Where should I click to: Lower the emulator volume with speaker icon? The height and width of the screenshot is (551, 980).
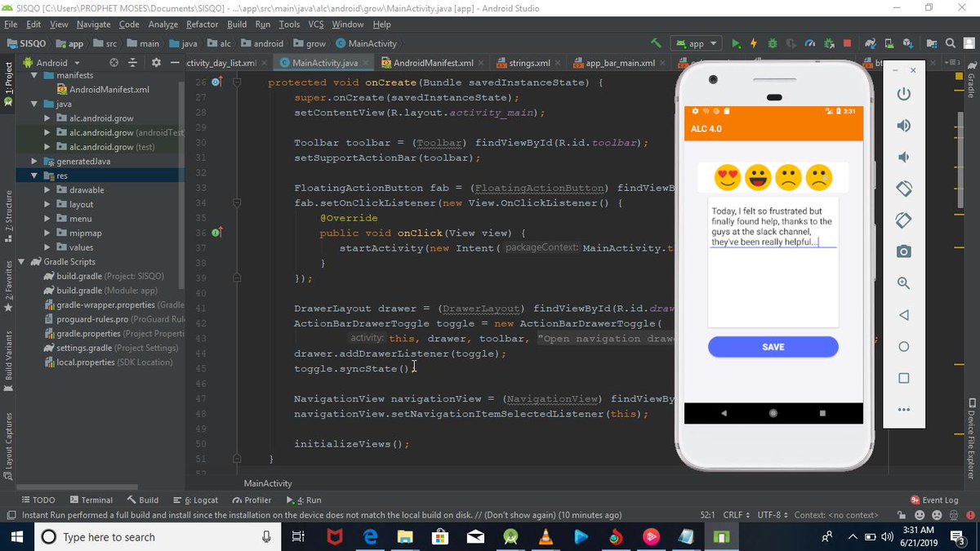point(903,157)
